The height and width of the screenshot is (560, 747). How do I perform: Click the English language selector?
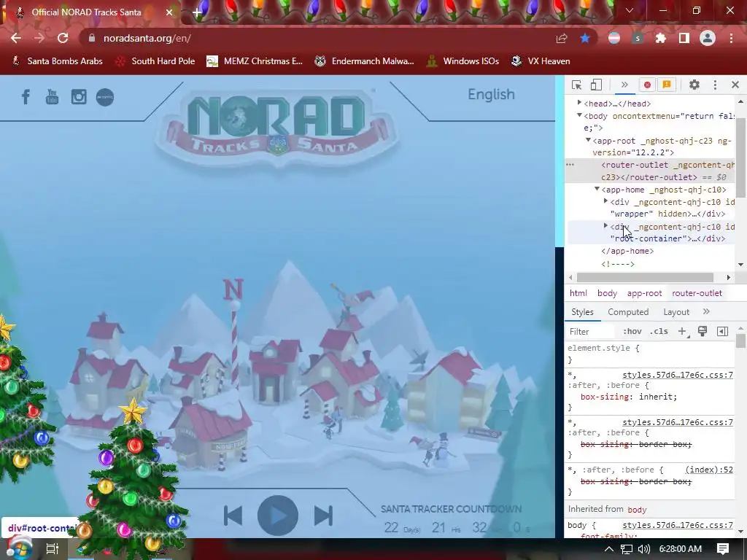(x=491, y=94)
